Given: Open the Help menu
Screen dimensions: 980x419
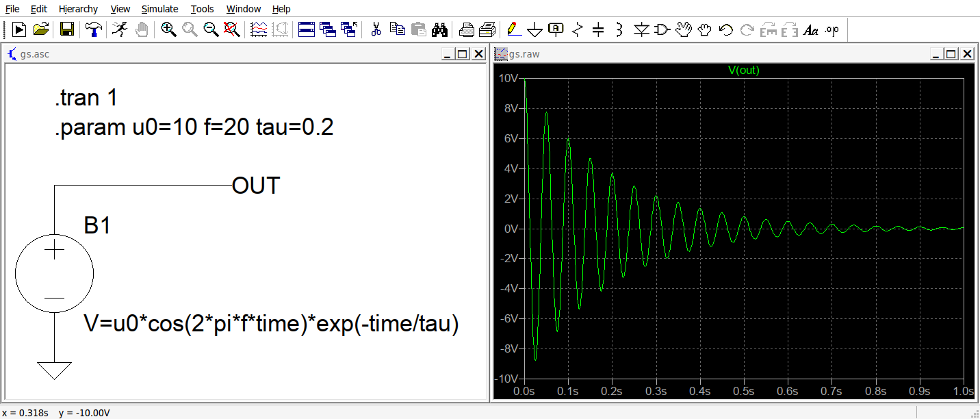Looking at the screenshot, I should [x=281, y=9].
